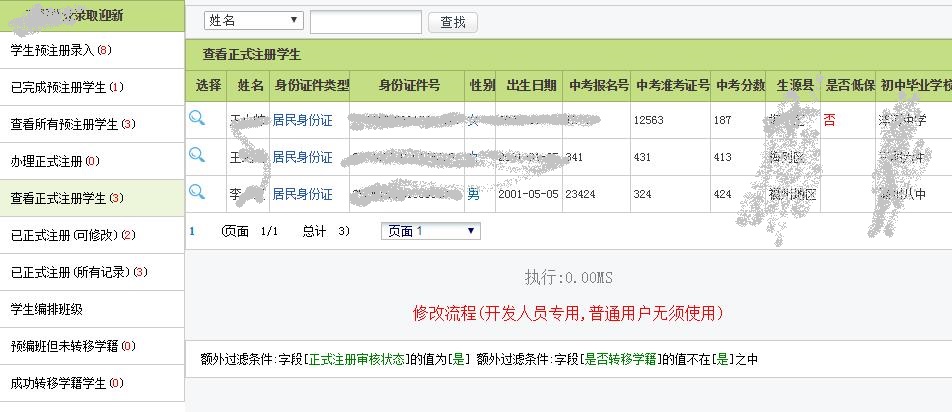Sort by 出生日期 column header
Screen dimensions: 952x412
click(531, 86)
